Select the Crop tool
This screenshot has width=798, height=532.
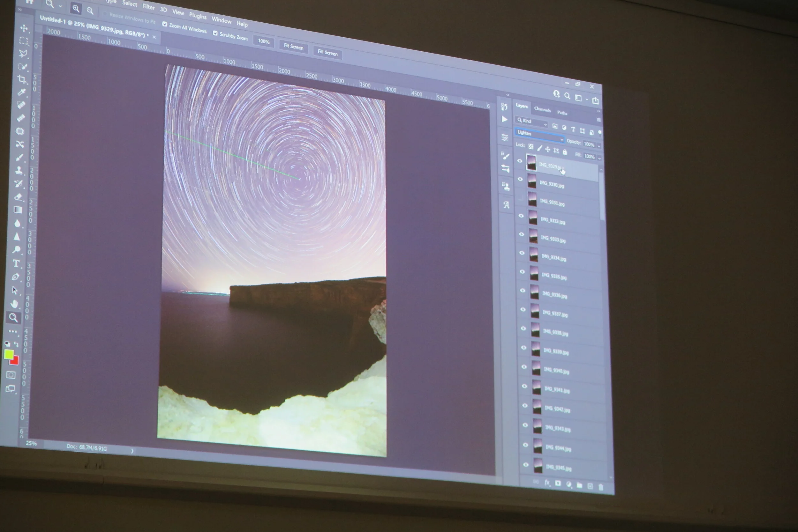tap(22, 79)
